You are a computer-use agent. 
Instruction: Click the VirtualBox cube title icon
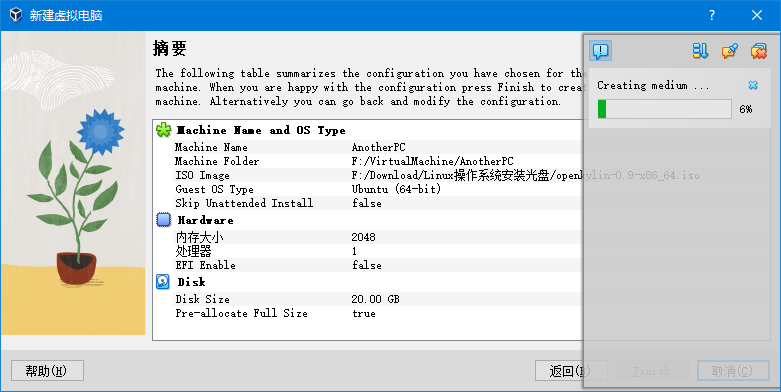16,15
